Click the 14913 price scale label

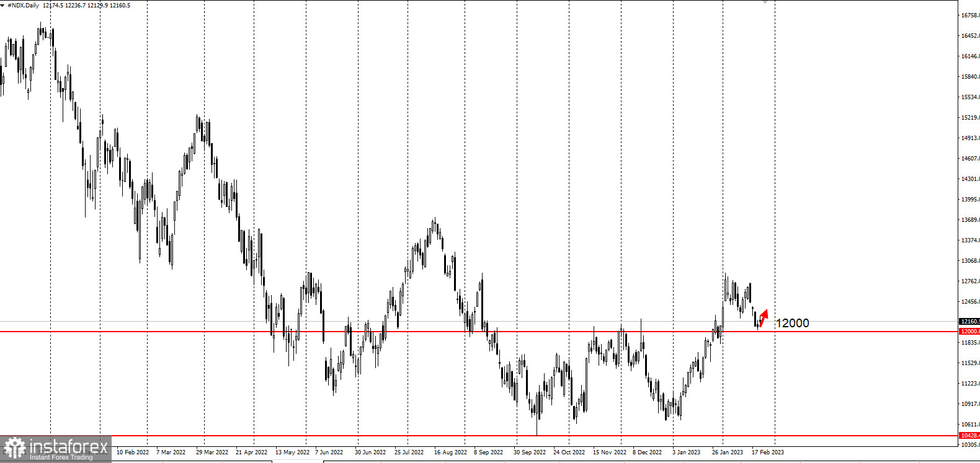[971, 138]
